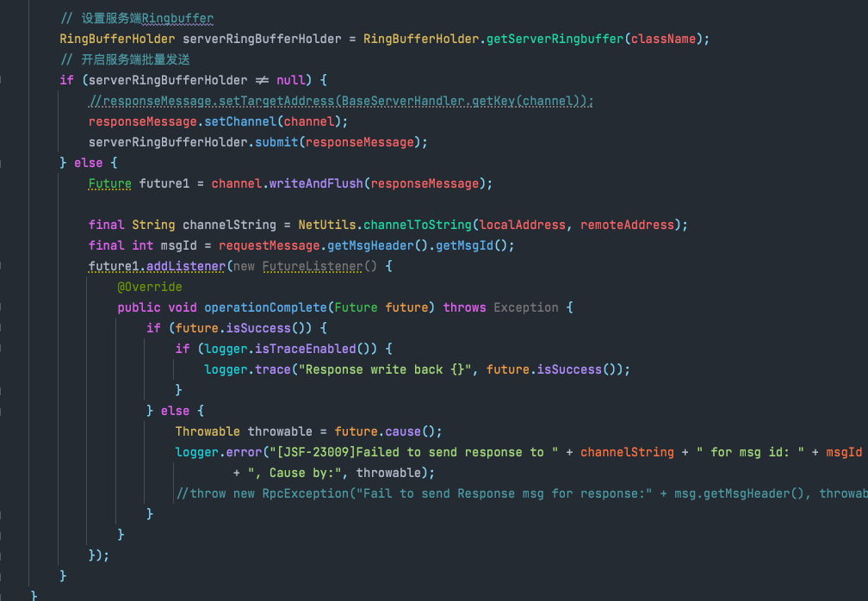868x601 pixels.
Task: Click the void keyword
Action: coord(183,307)
